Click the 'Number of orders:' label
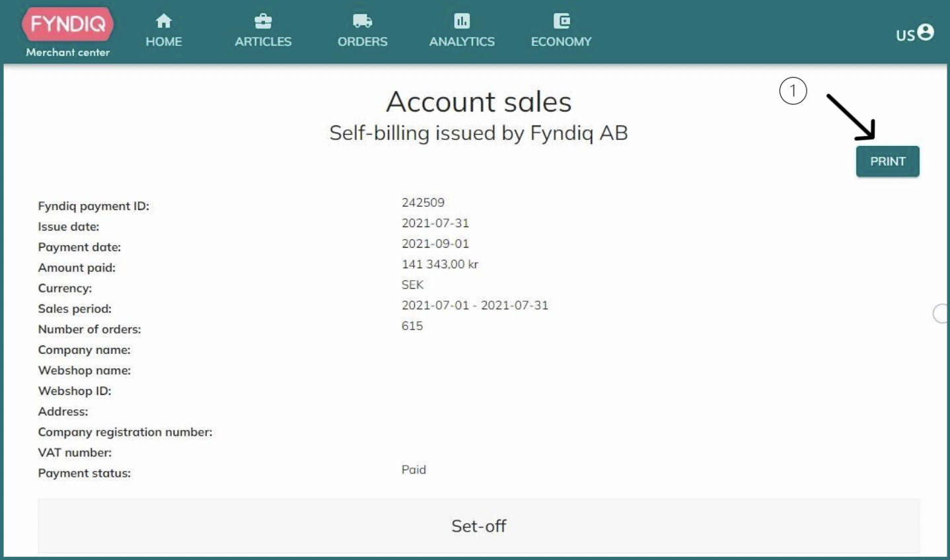 [89, 329]
